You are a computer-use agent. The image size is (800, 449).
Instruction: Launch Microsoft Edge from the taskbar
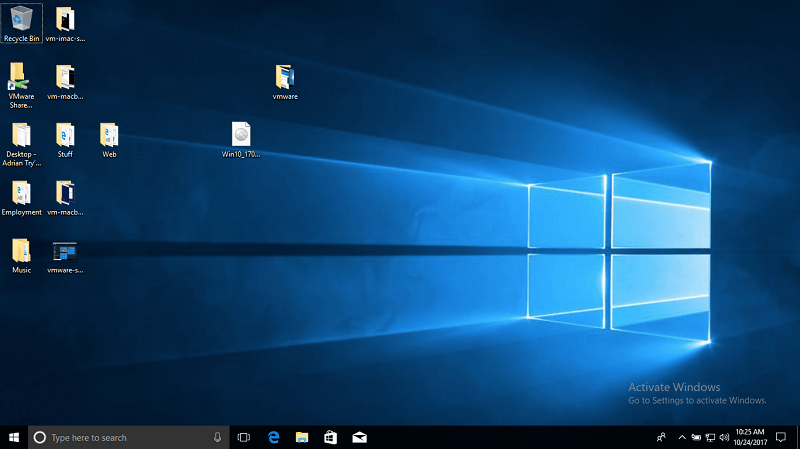tap(273, 437)
